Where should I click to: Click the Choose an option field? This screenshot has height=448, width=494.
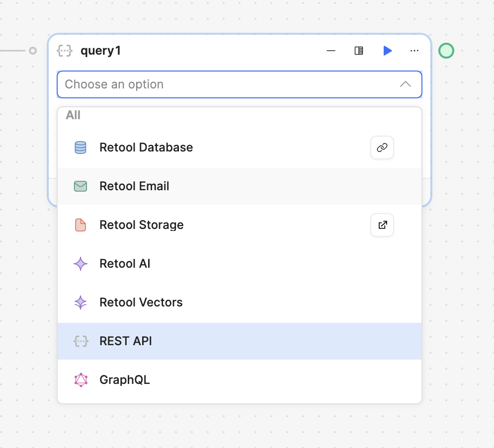[240, 84]
